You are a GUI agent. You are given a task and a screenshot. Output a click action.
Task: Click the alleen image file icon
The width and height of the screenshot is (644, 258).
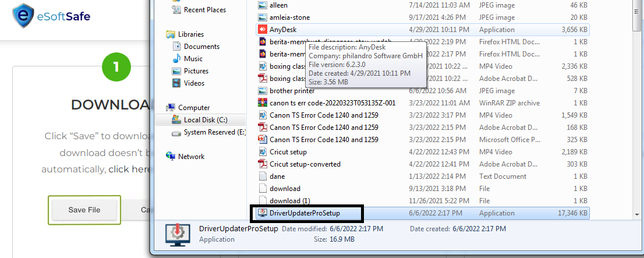263,5
